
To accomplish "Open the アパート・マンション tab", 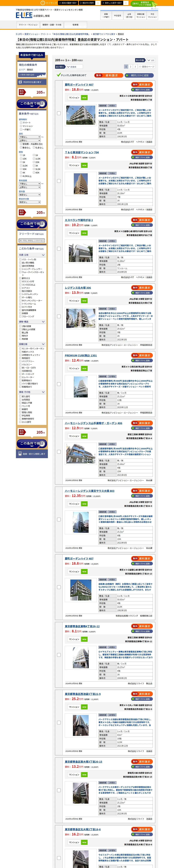I will (x=28, y=25).
